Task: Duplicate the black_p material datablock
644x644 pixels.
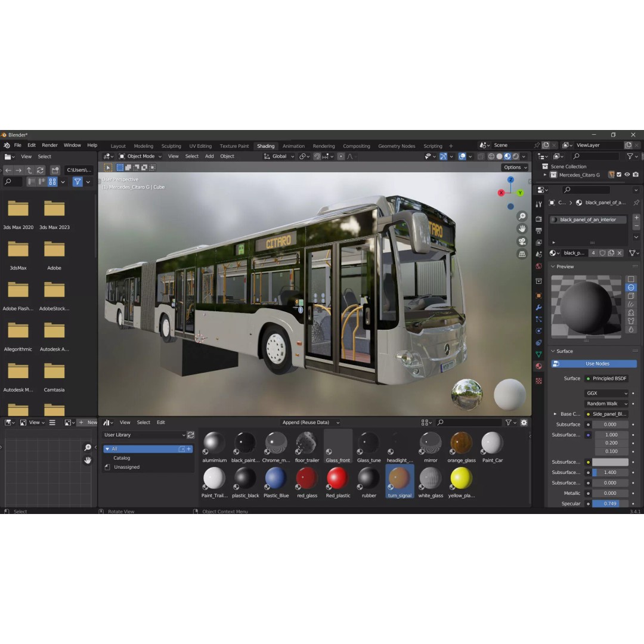Action: click(x=611, y=253)
